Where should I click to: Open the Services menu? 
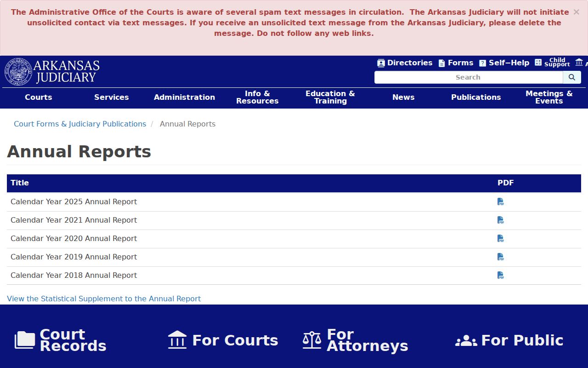tap(112, 97)
